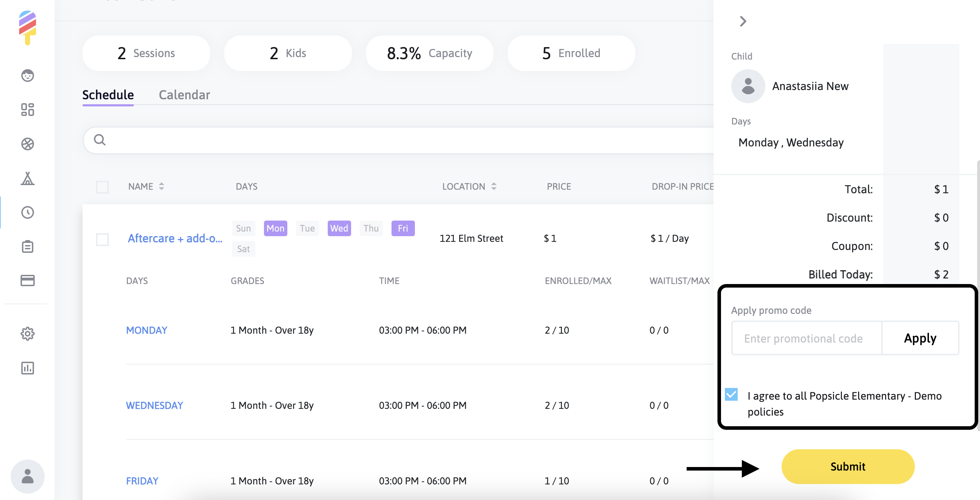The width and height of the screenshot is (980, 500).
Task: Open the reports chart sidebar icon
Action: point(27,368)
